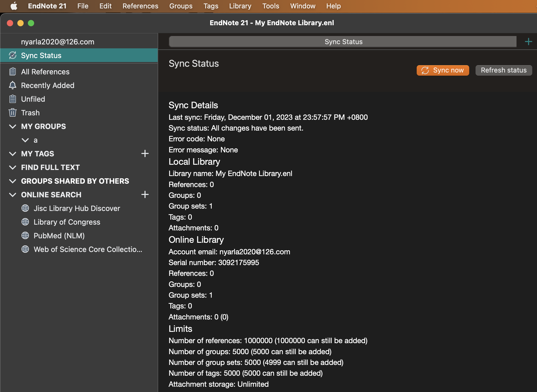Add online search database with plus icon
This screenshot has height=392, width=537.
click(x=145, y=195)
